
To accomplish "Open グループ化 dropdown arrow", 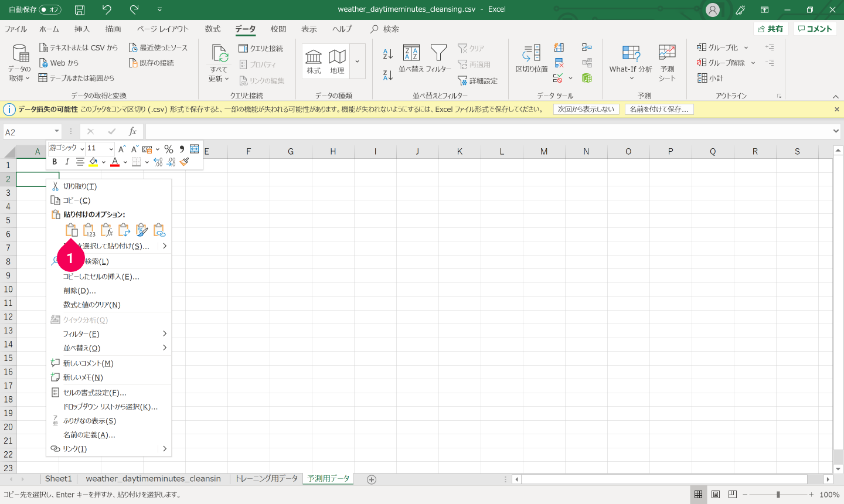I will (x=746, y=47).
